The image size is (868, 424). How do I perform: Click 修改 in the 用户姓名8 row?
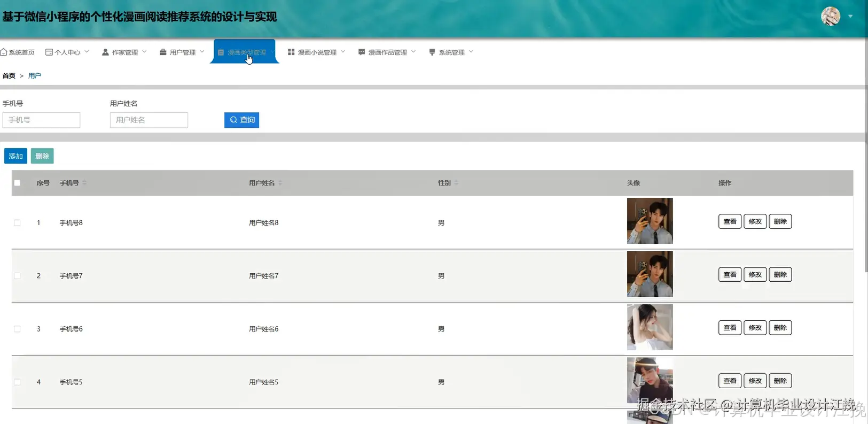tap(755, 221)
